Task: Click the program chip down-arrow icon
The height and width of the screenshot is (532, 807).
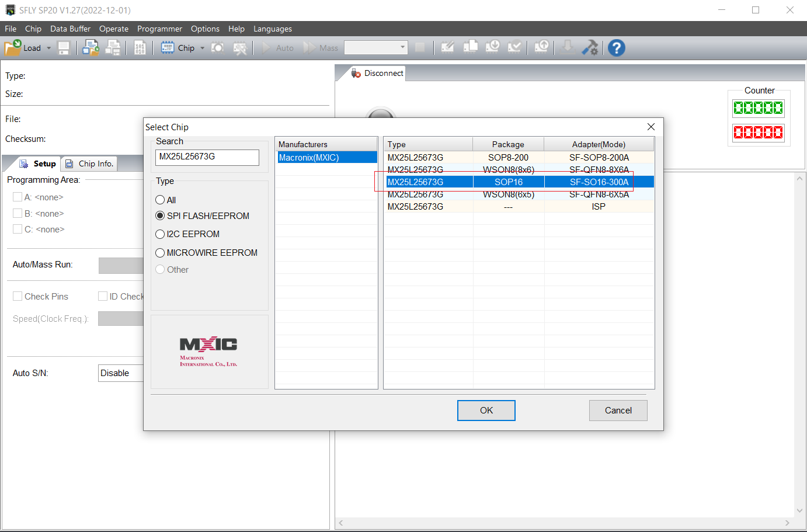Action: coord(493,47)
